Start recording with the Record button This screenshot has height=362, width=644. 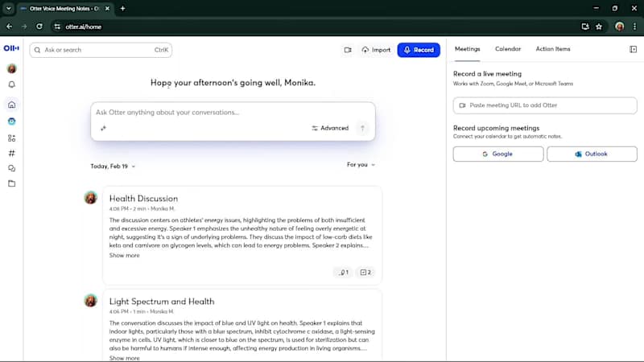point(419,50)
